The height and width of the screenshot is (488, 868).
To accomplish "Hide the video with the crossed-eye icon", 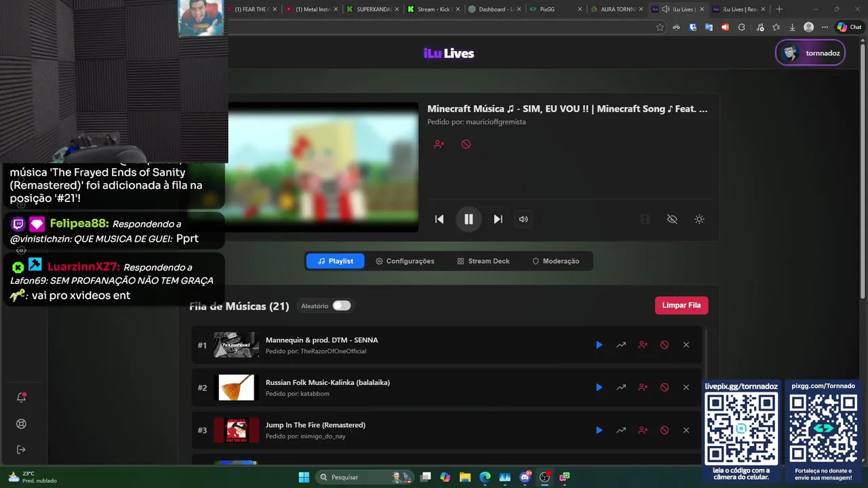I will coord(672,219).
